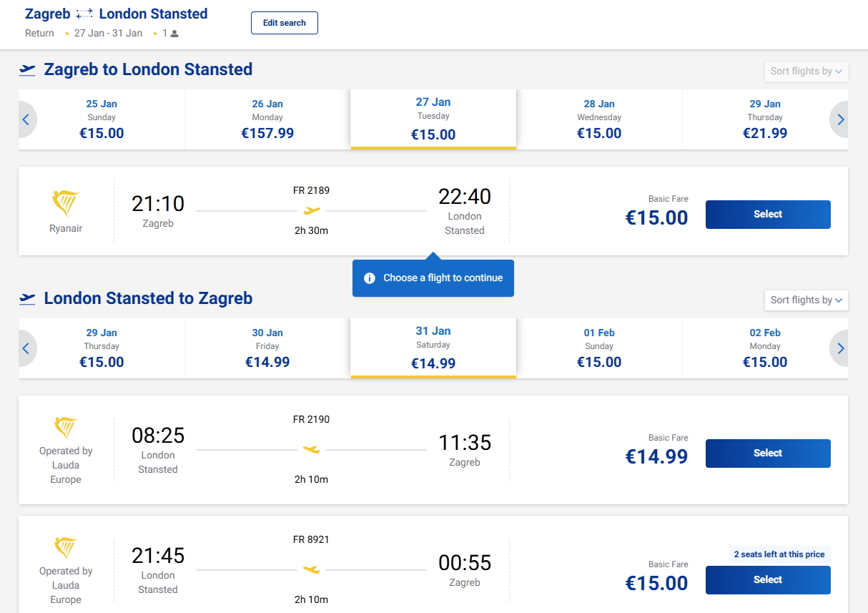The width and height of the screenshot is (868, 613).
Task: Switch to 01 Feb Sunday return date
Action: 599,348
